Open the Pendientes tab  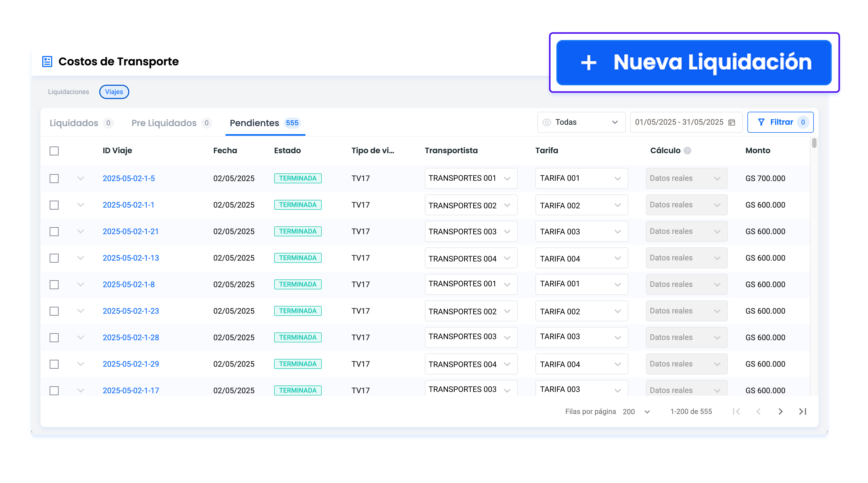pyautogui.click(x=265, y=123)
